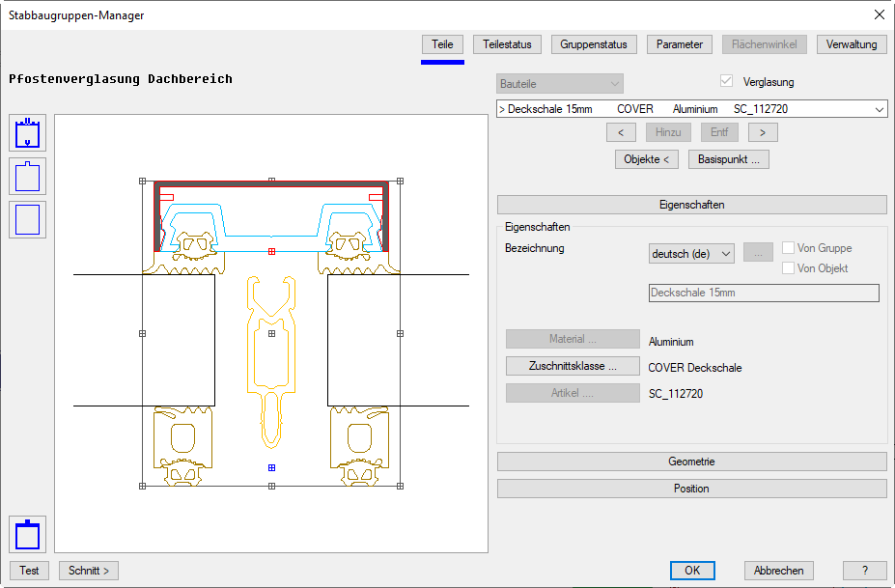Go to next part with the > button
895x588 pixels.
762,132
